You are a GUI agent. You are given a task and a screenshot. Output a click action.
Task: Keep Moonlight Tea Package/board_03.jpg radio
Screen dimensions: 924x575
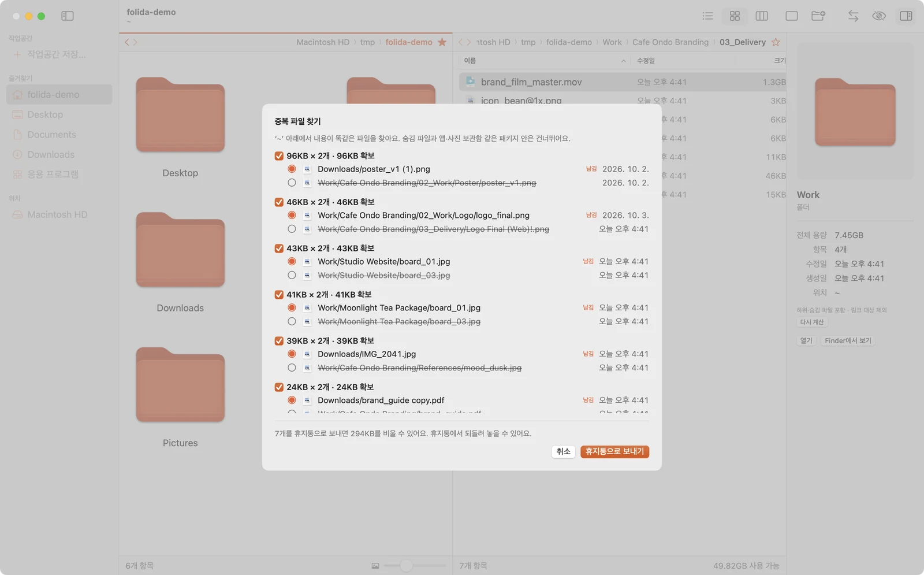click(292, 321)
